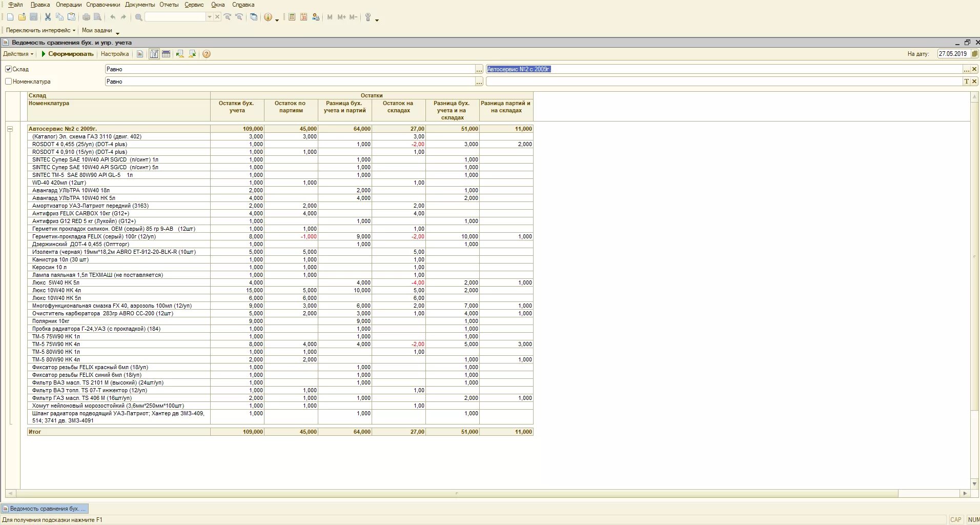Select the Полярник 10кг row
980x525 pixels.
click(280, 321)
